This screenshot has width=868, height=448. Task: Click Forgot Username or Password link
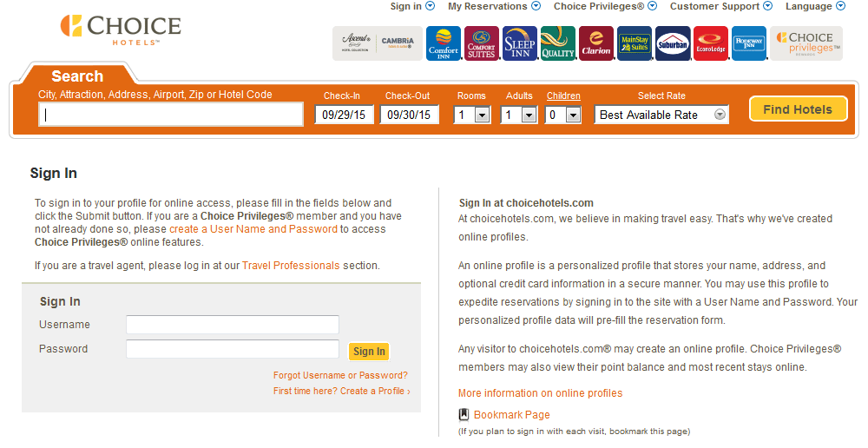[340, 375]
